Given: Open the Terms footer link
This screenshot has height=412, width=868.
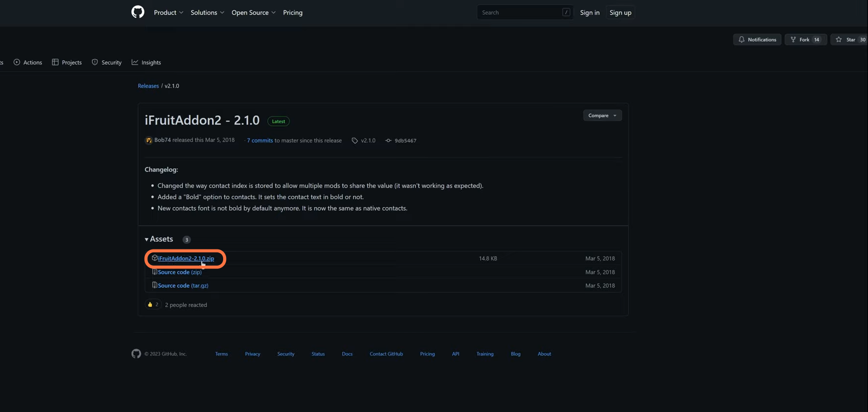Looking at the screenshot, I should coord(221,354).
